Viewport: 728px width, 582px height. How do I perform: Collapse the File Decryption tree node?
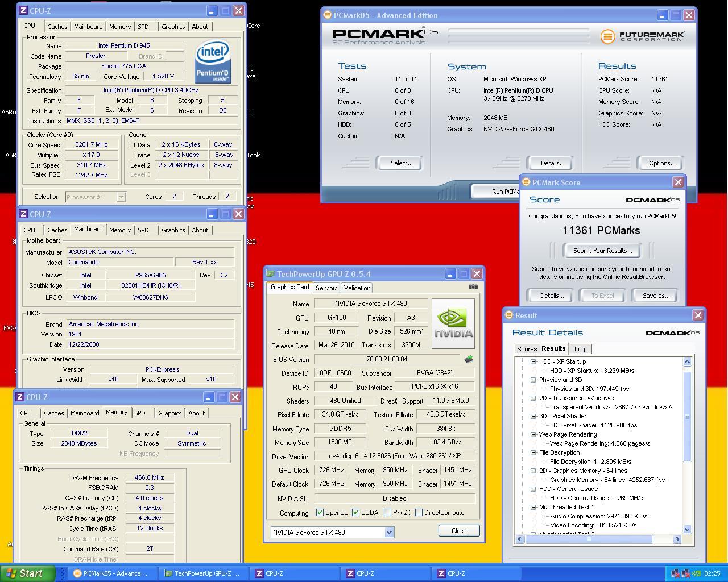pos(533,452)
